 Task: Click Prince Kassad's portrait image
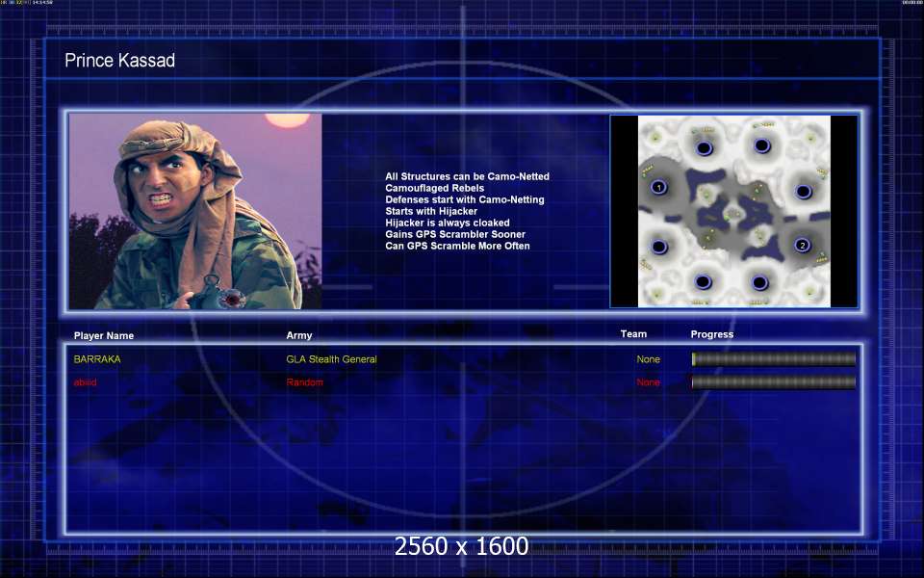tap(195, 211)
